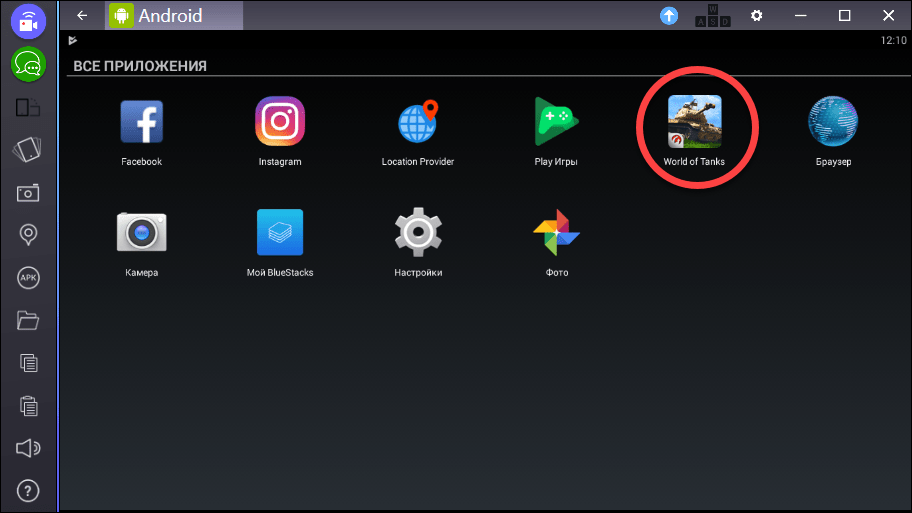Open the WASD keyboard controls icon
Viewport: 912px width, 513px height.
712,16
